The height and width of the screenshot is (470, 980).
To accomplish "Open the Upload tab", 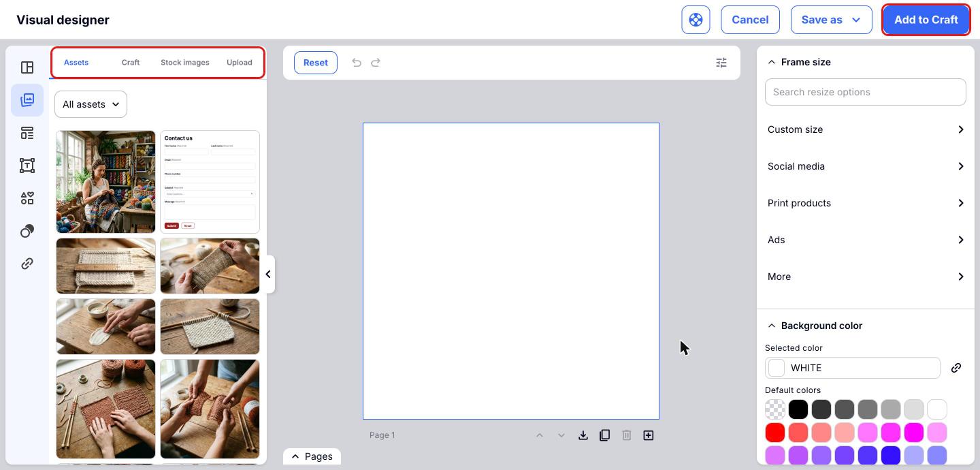I will (240, 63).
